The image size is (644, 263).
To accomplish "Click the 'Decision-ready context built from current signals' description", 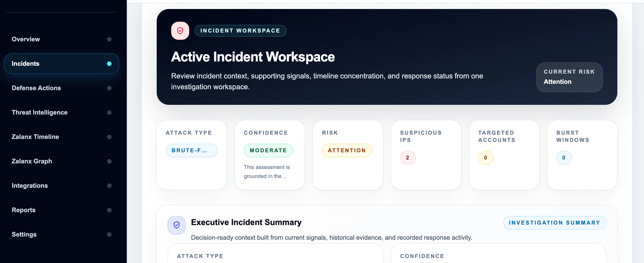I will coord(331,237).
